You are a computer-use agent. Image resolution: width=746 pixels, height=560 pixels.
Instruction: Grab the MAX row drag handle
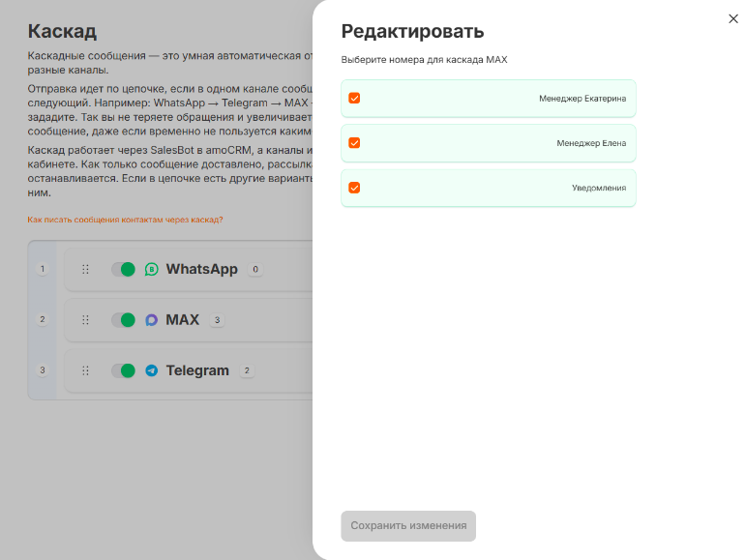(86, 320)
